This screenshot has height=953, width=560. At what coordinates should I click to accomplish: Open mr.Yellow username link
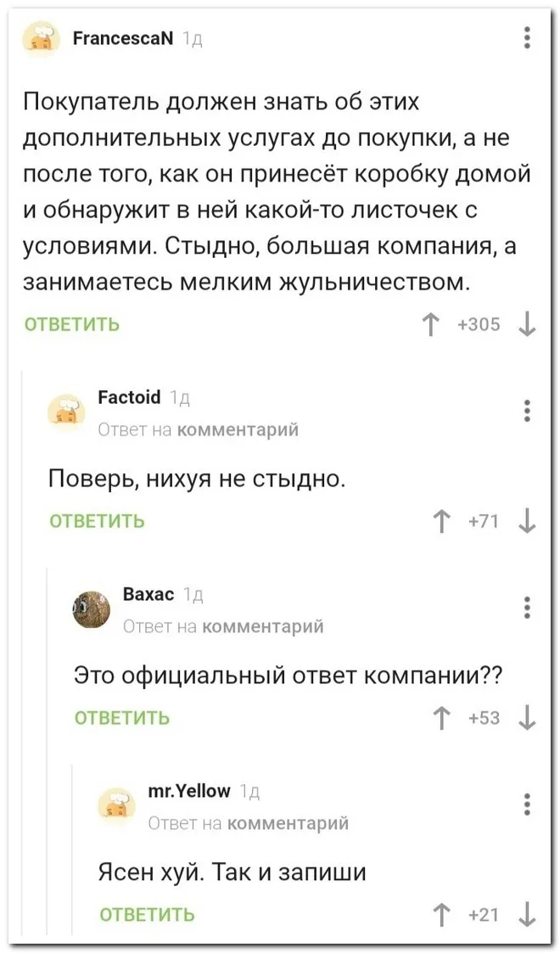[188, 791]
